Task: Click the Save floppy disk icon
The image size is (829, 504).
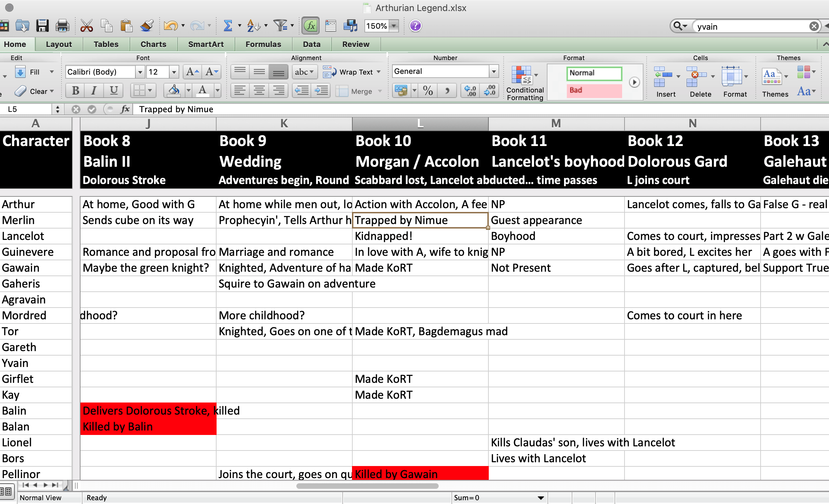Action: [x=42, y=26]
